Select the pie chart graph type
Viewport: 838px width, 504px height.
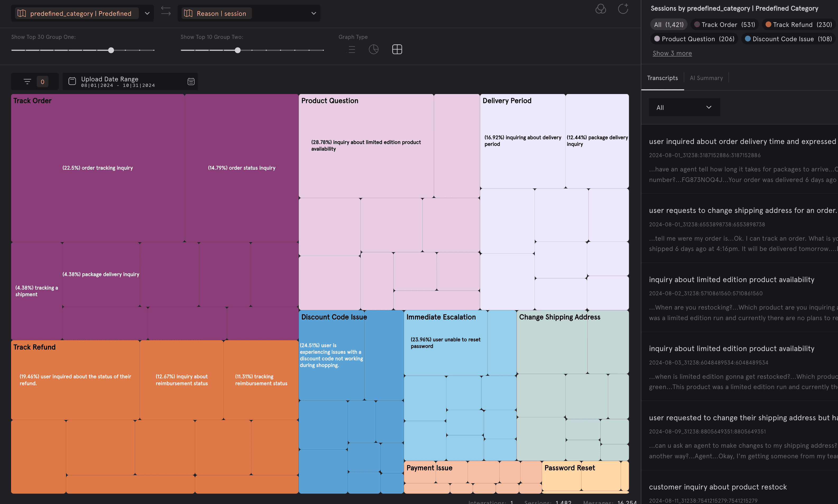click(x=374, y=50)
